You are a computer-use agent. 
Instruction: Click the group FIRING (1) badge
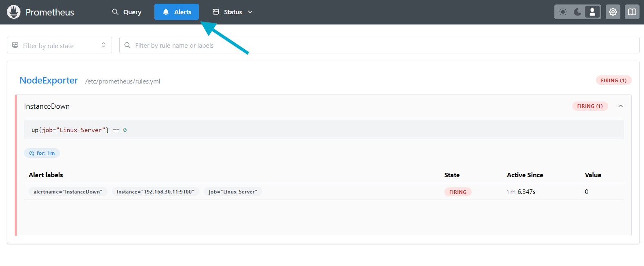613,81
